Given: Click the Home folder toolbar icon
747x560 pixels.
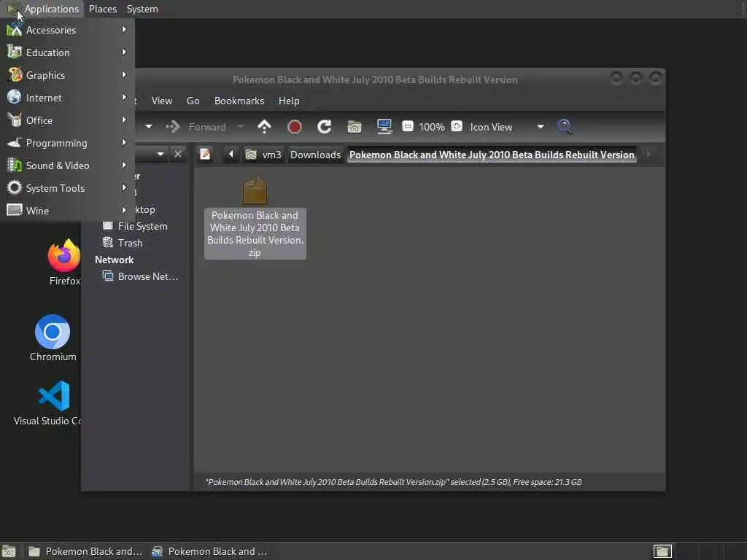Looking at the screenshot, I should [x=355, y=127].
